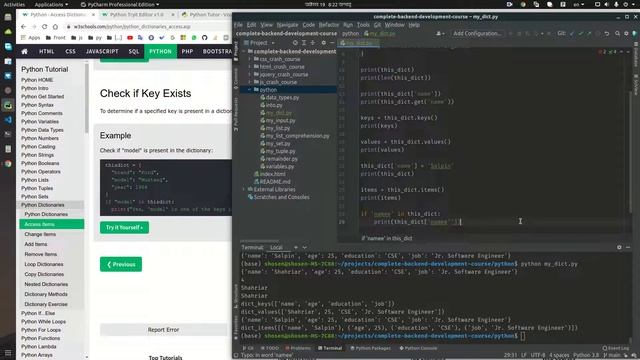Expand the html_crash_course folder

(250, 67)
